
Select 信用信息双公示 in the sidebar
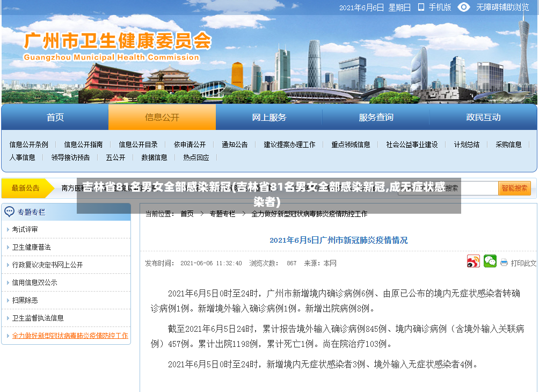point(34,282)
